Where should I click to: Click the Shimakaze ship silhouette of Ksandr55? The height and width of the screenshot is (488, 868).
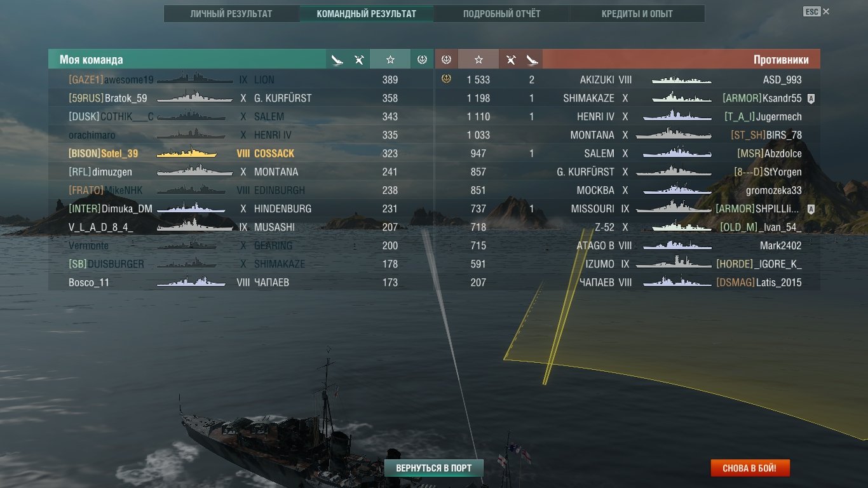tap(682, 98)
